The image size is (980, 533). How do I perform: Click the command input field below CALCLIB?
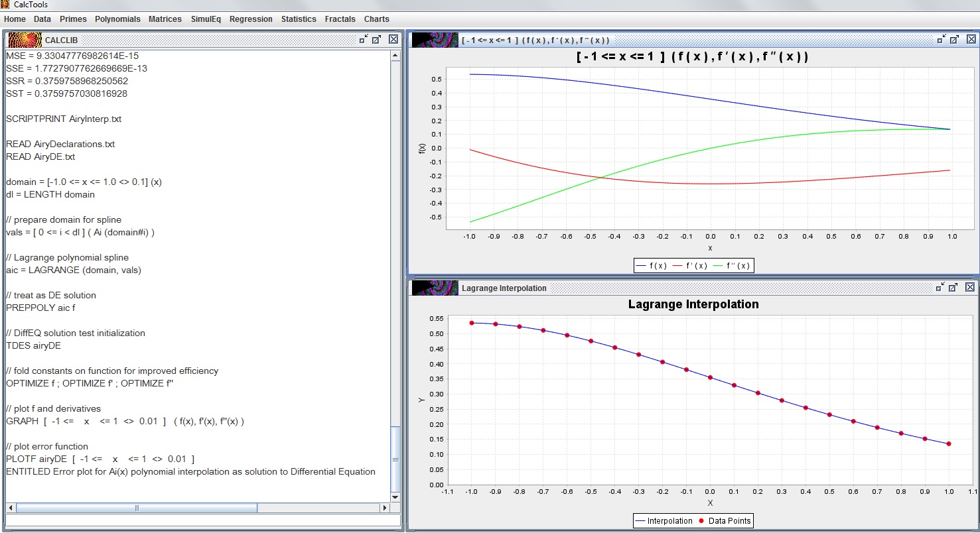(x=203, y=520)
